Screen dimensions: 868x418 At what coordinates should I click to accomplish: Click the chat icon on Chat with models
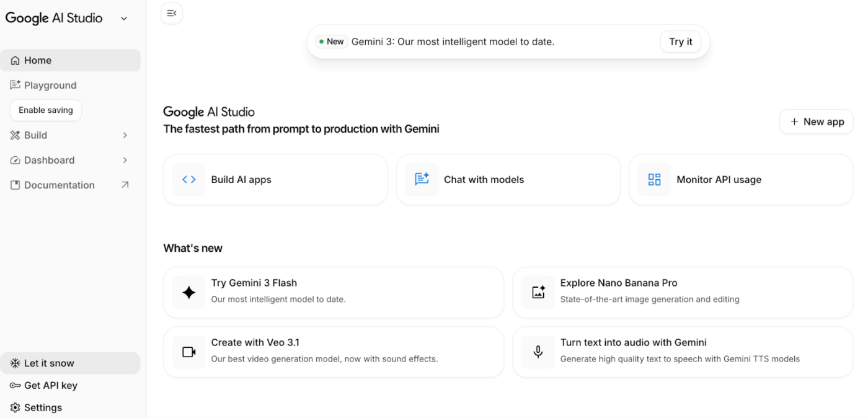click(422, 179)
